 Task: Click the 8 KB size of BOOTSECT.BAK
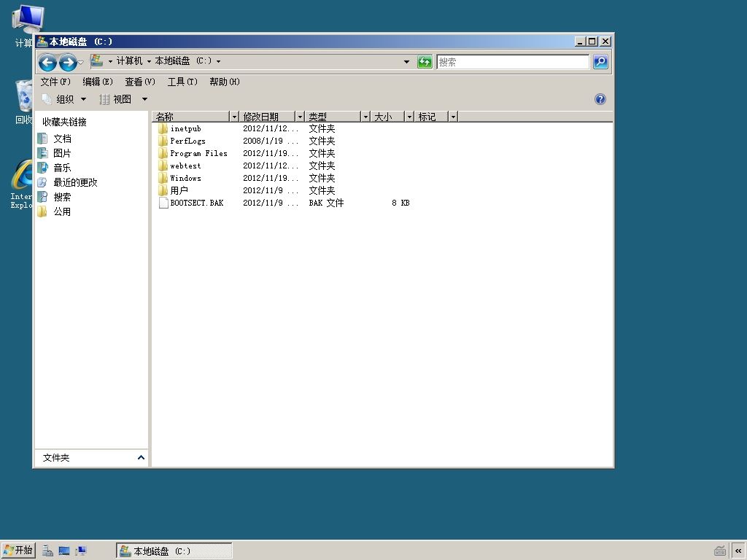[x=400, y=203]
